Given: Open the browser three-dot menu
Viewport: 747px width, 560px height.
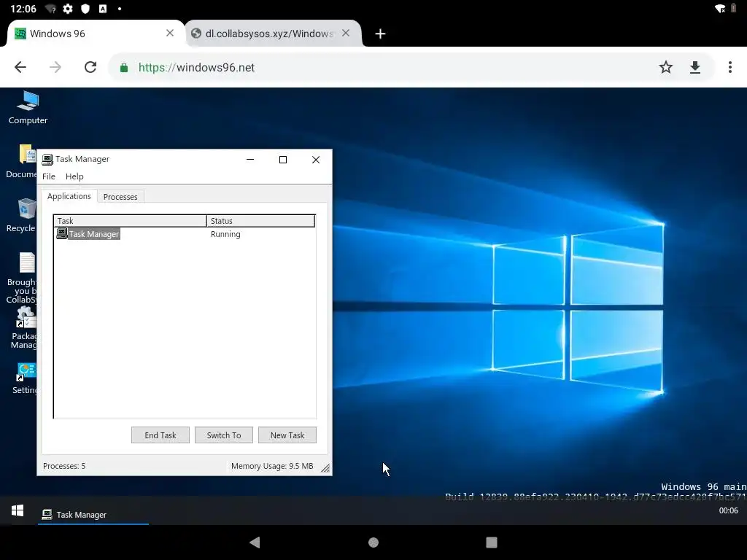Looking at the screenshot, I should coord(729,67).
